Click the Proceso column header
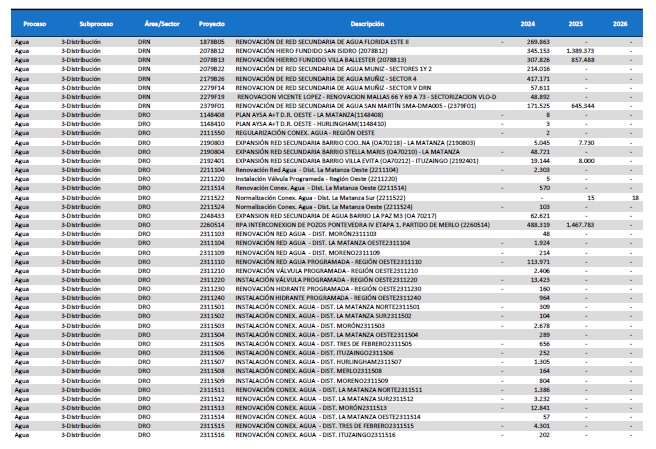This screenshot has width=656, height=449. click(35, 21)
